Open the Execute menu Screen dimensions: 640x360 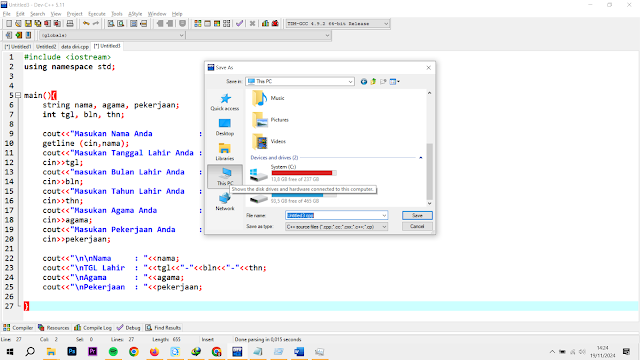(97, 14)
